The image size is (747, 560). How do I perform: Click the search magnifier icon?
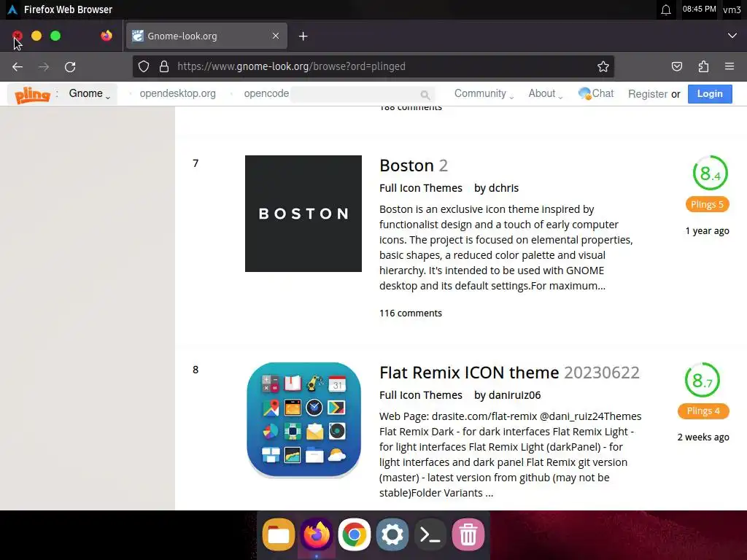tap(425, 95)
